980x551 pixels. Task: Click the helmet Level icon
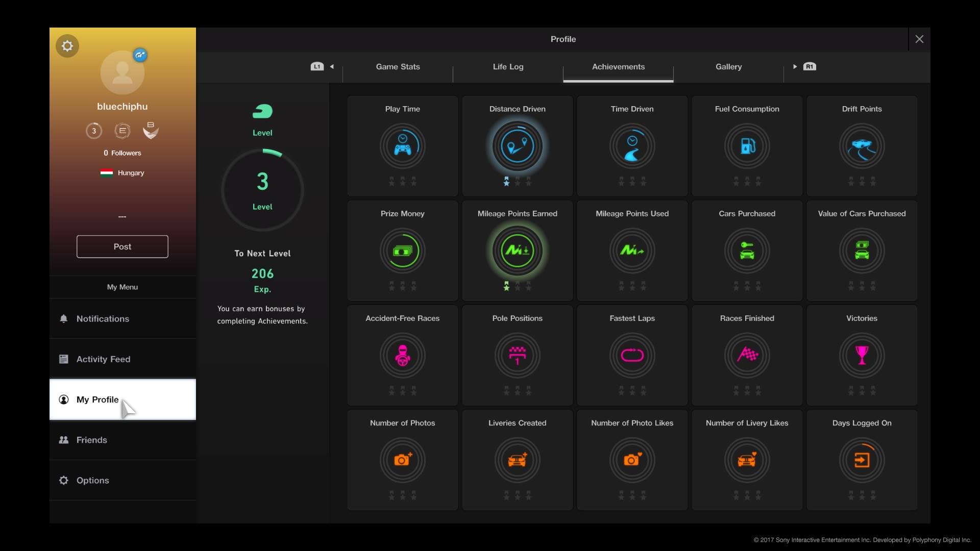(x=262, y=111)
